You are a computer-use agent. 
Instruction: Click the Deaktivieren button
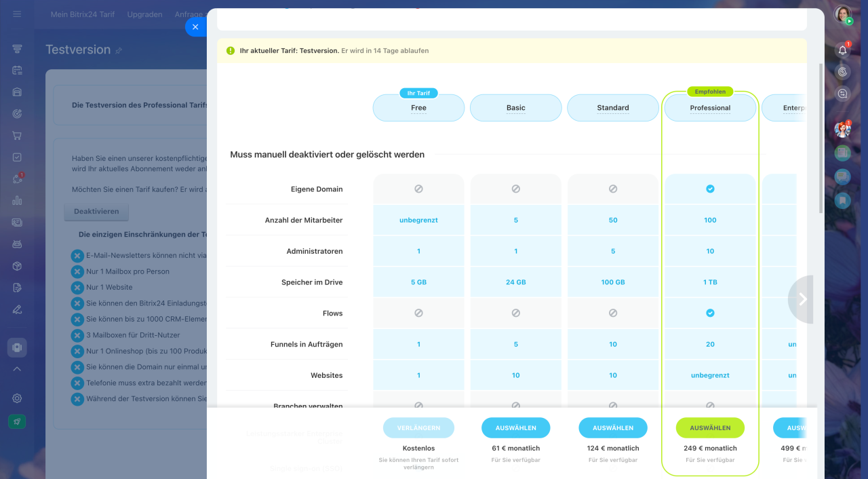tap(96, 212)
